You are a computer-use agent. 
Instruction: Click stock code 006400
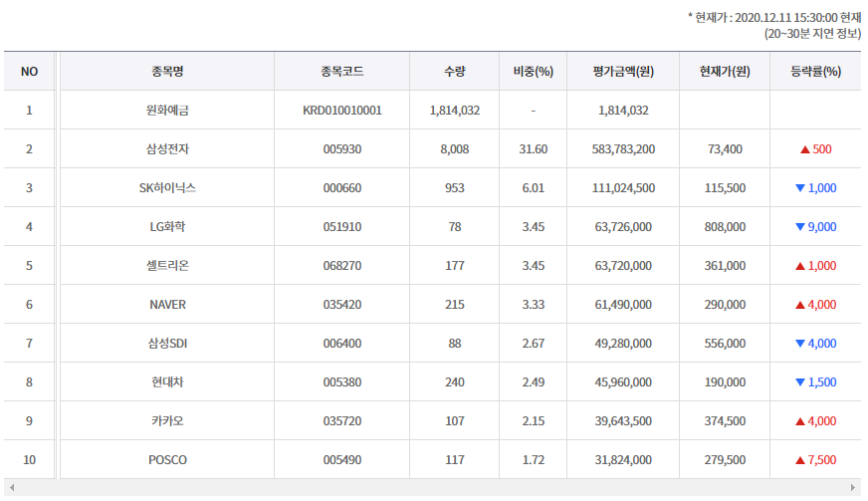(x=342, y=343)
